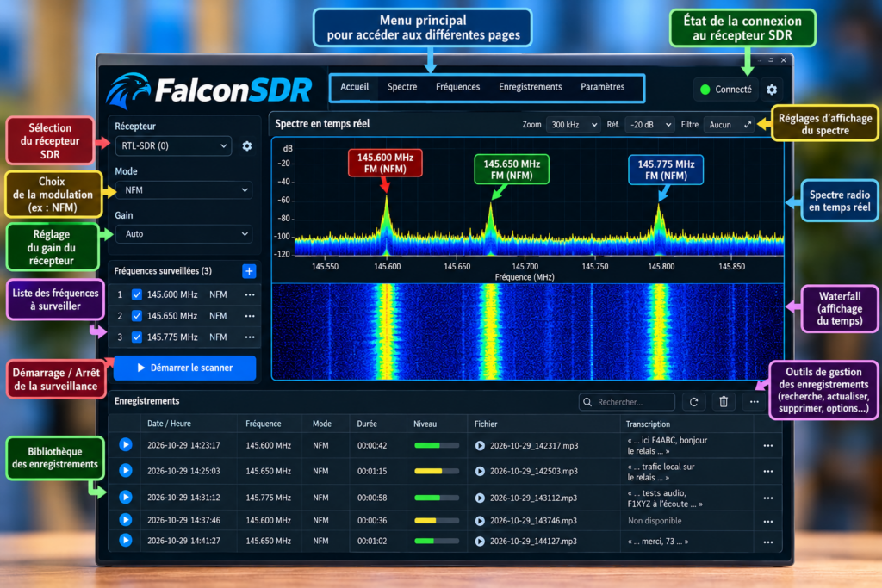The image size is (882, 588).
Task: Sort recordings by Niveau column
Action: click(x=425, y=424)
